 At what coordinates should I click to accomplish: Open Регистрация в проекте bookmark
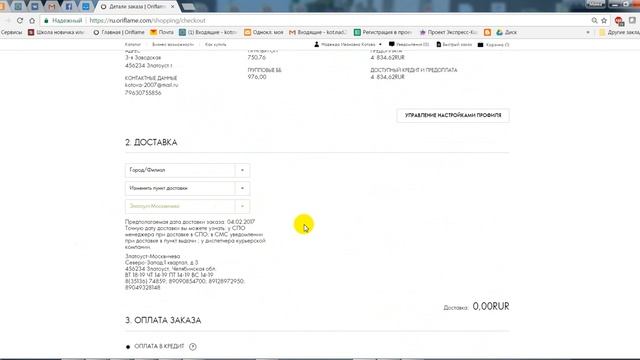[383, 32]
